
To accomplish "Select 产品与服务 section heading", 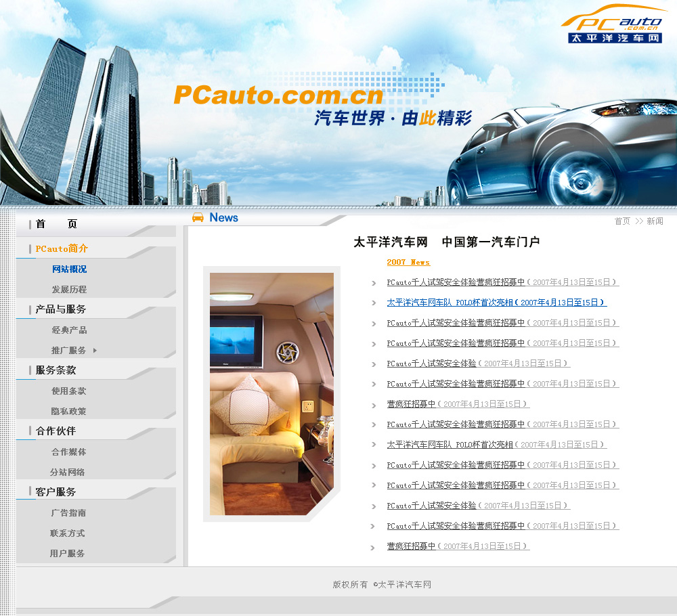I will [61, 309].
